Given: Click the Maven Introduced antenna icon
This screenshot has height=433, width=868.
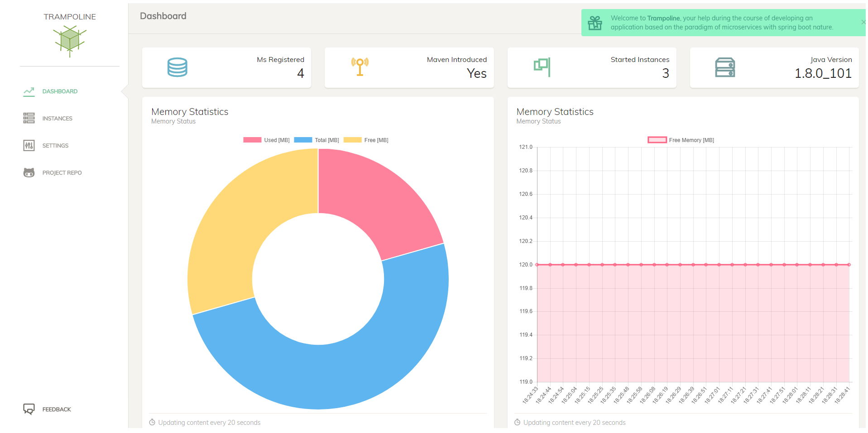Looking at the screenshot, I should pyautogui.click(x=360, y=67).
